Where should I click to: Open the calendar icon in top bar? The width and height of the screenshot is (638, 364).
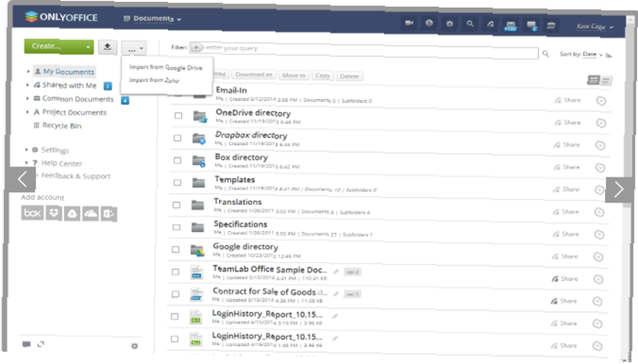tap(551, 25)
